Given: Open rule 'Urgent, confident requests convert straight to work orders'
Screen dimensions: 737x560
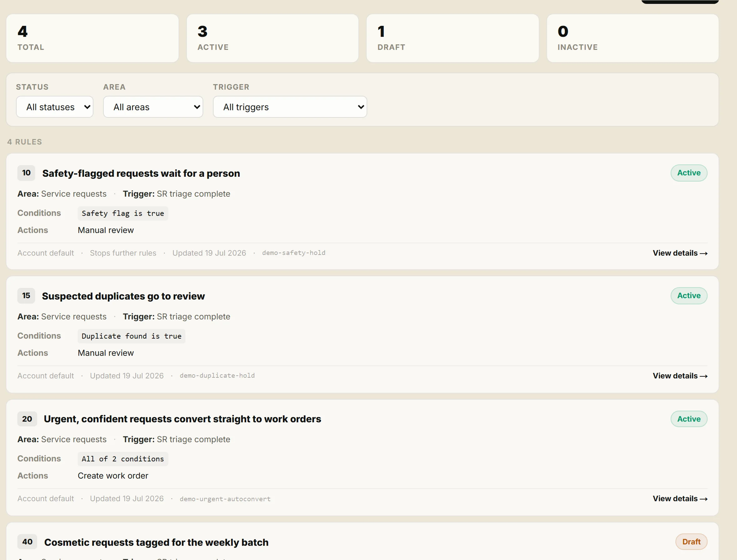Looking at the screenshot, I should coord(182,419).
